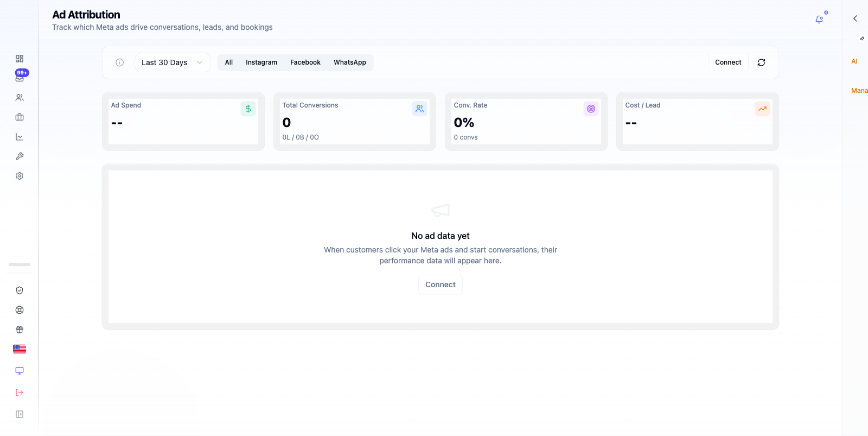The height and width of the screenshot is (436, 868).
Task: Collapse the right panel with chevron arrow
Action: (x=855, y=18)
